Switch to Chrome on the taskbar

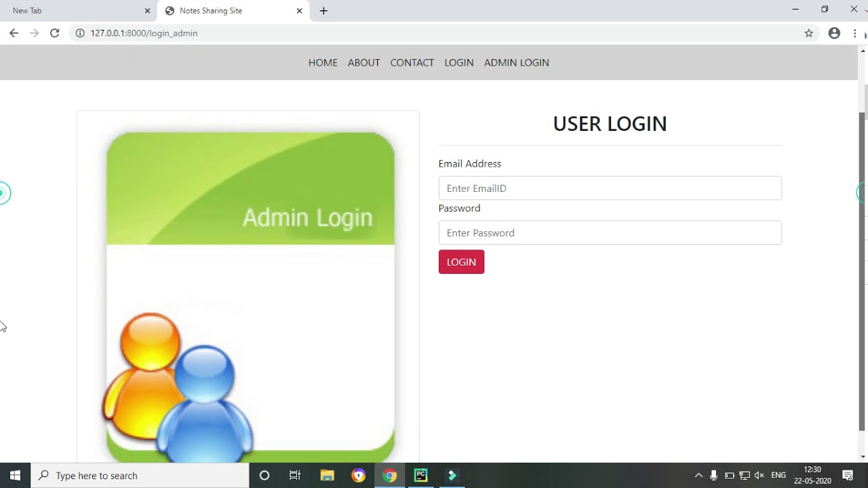(x=389, y=476)
